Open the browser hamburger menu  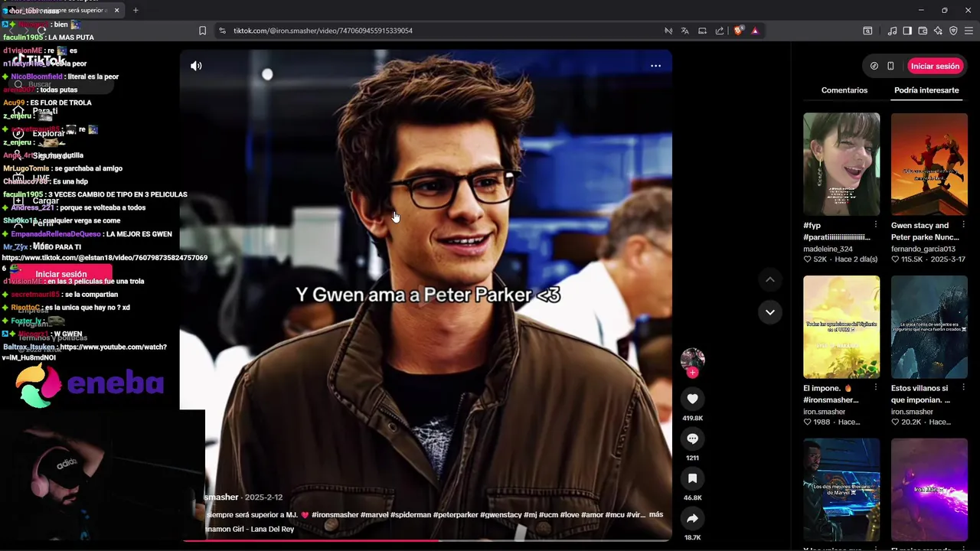point(969,31)
